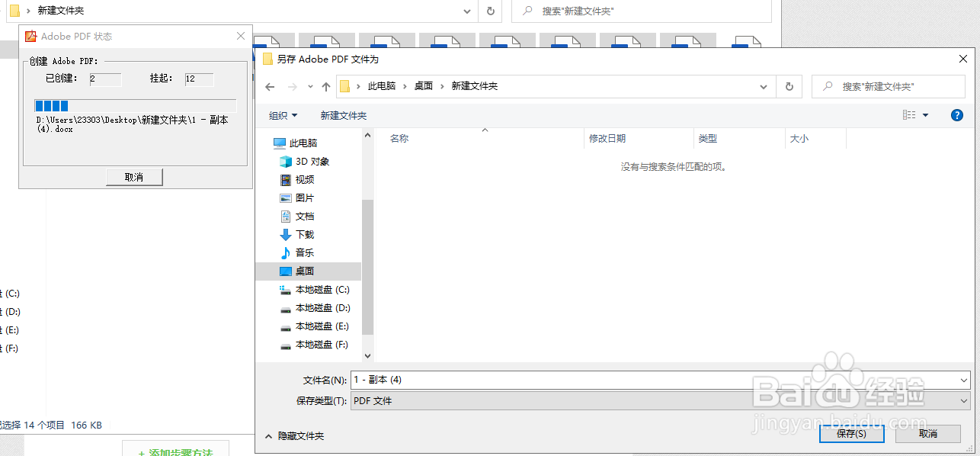980x456 pixels.
Task: Click folder icon in Save dialog title
Action: [267, 59]
